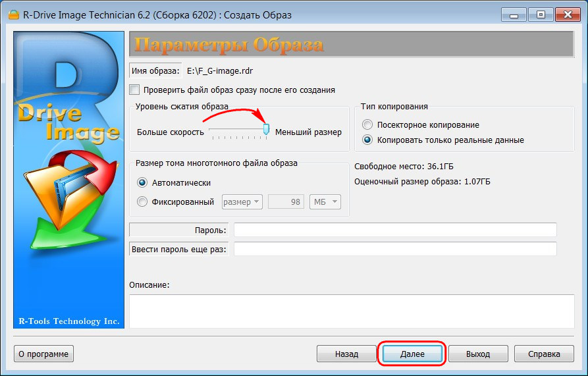Click the R-Drive Image title bar icon
The height and width of the screenshot is (376, 588).
(x=14, y=15)
